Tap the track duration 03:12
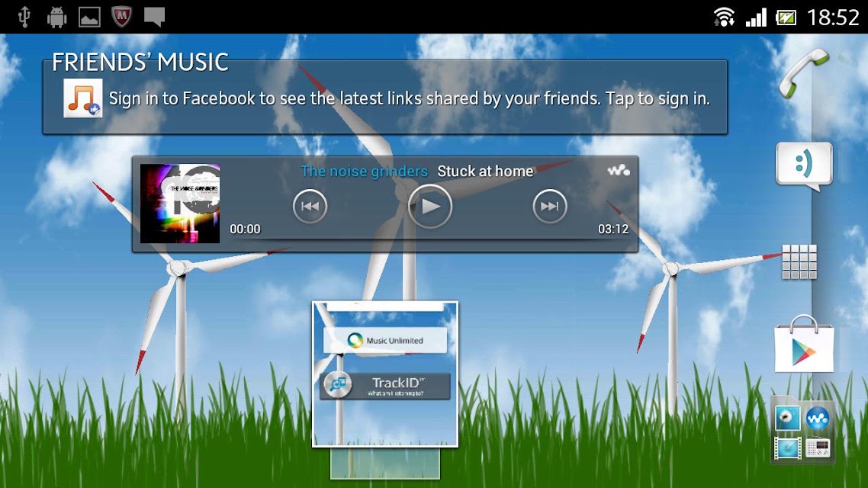 (x=613, y=229)
